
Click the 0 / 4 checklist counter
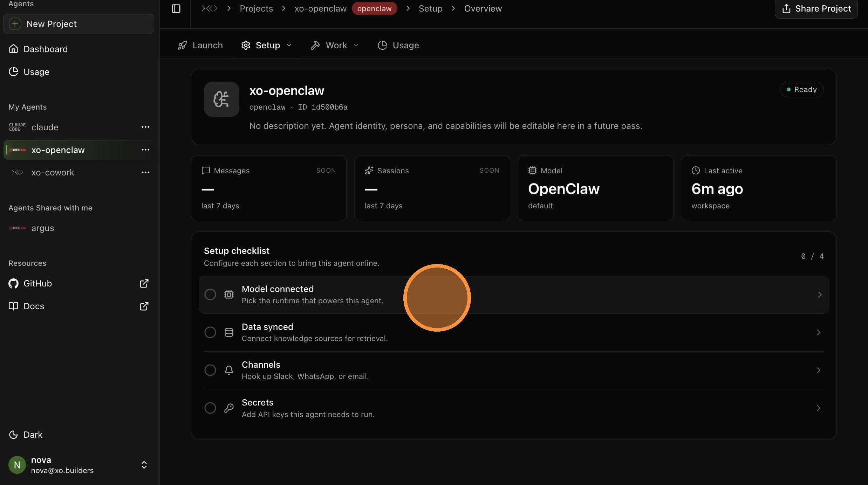pyautogui.click(x=812, y=256)
